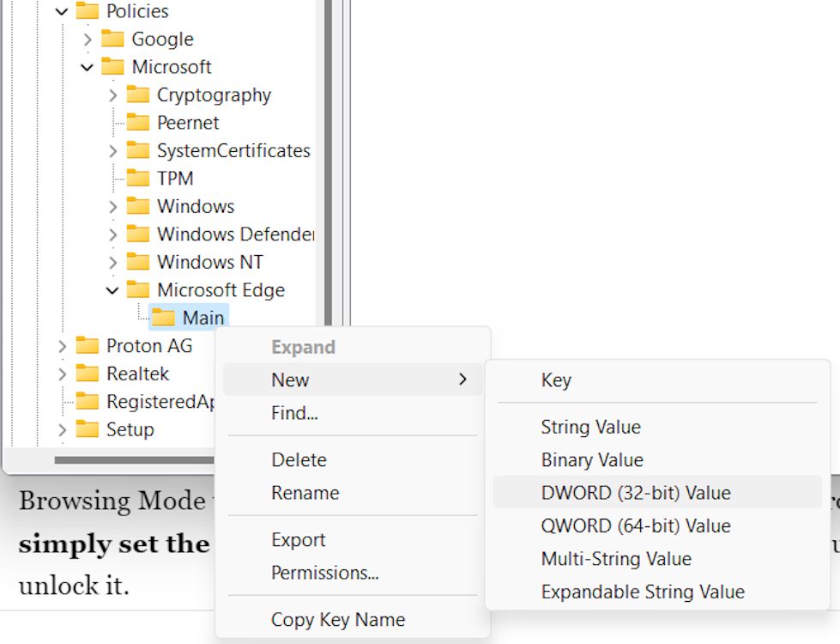
Task: Expand the Realtek key chevron
Action: click(x=62, y=374)
